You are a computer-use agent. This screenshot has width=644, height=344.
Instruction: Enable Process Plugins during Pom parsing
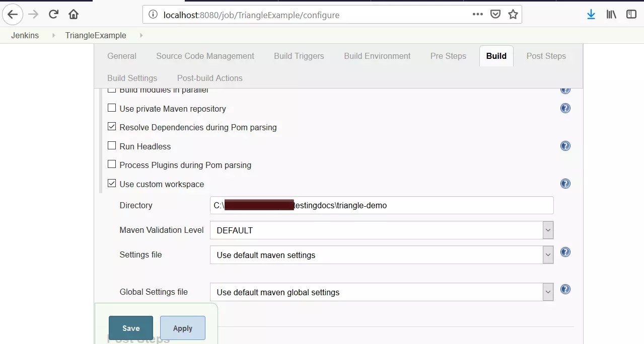click(x=111, y=164)
